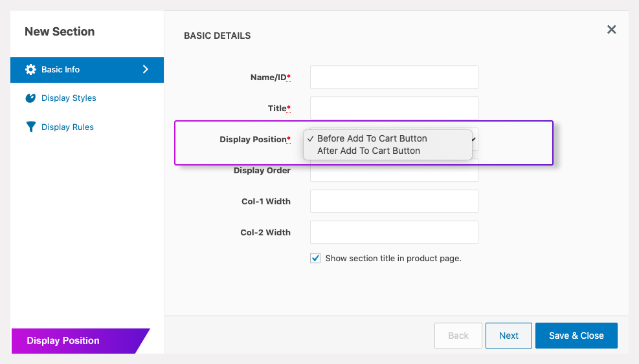Viewport: 639px width, 364px height.
Task: Click the Name/ID field label
Action: point(270,78)
